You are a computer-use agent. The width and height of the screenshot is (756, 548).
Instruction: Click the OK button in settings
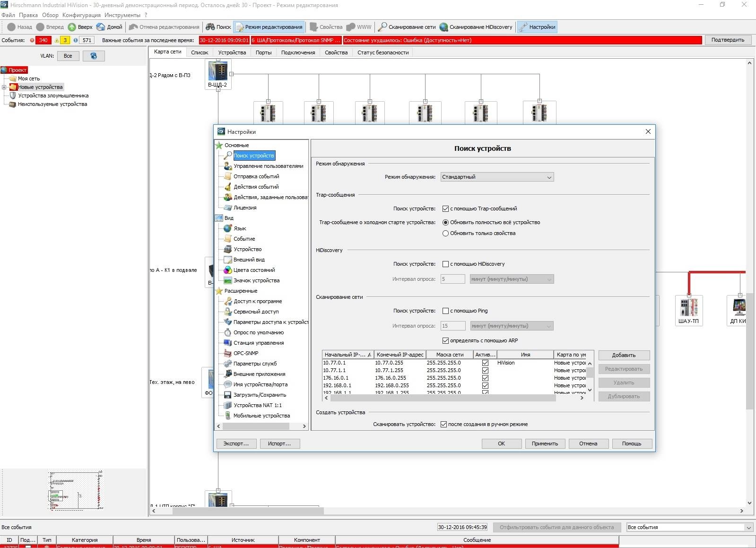[501, 444]
